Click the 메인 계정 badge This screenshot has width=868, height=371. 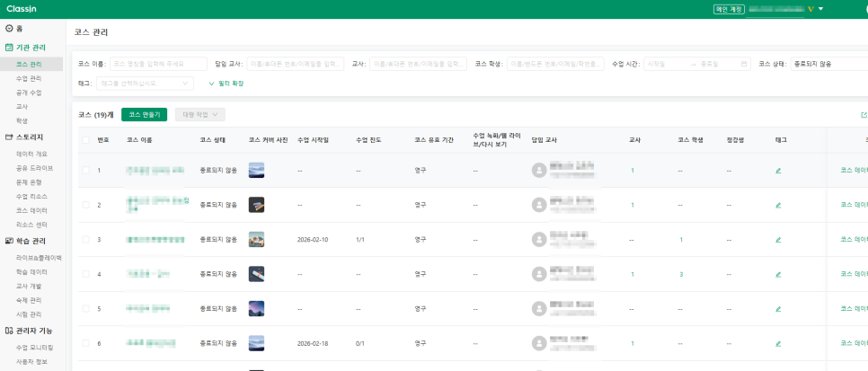tap(729, 9)
